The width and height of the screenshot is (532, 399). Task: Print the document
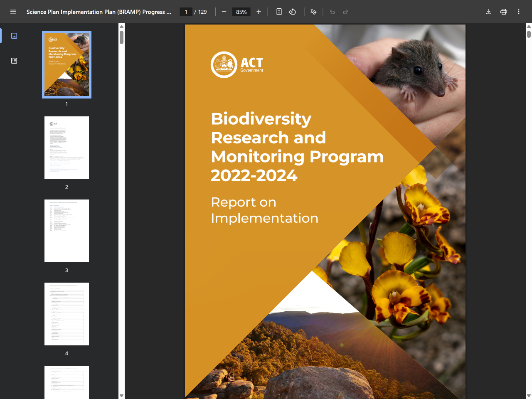pos(504,12)
